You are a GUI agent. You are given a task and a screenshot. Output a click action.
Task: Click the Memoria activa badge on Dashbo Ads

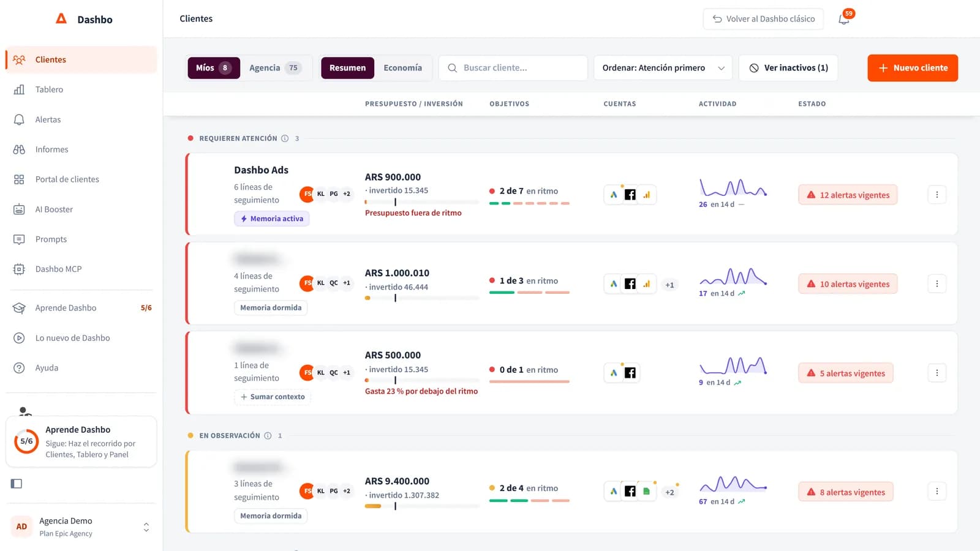point(271,219)
